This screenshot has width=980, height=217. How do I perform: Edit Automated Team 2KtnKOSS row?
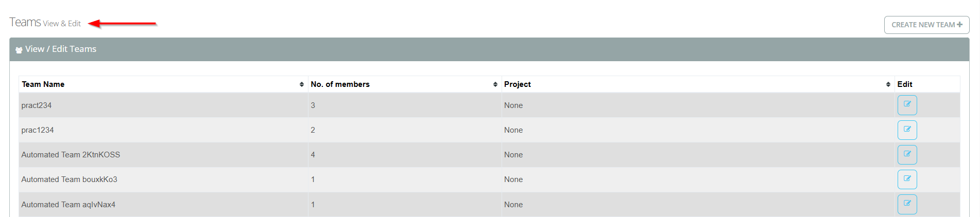[907, 154]
